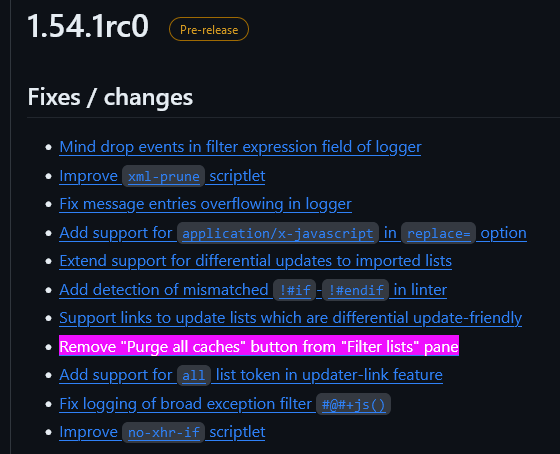Click the no-xhr-if code tag

[164, 433]
